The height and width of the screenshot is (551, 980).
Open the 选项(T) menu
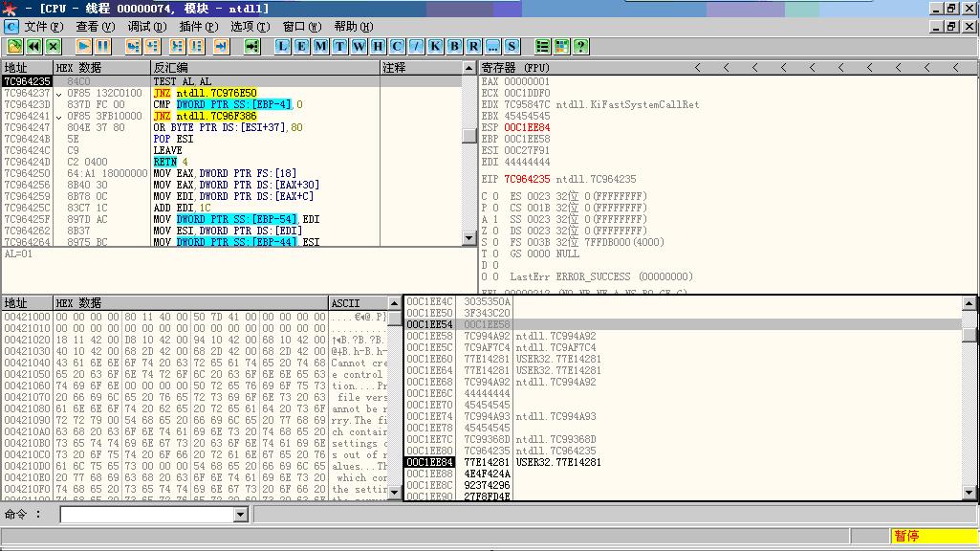click(x=250, y=26)
